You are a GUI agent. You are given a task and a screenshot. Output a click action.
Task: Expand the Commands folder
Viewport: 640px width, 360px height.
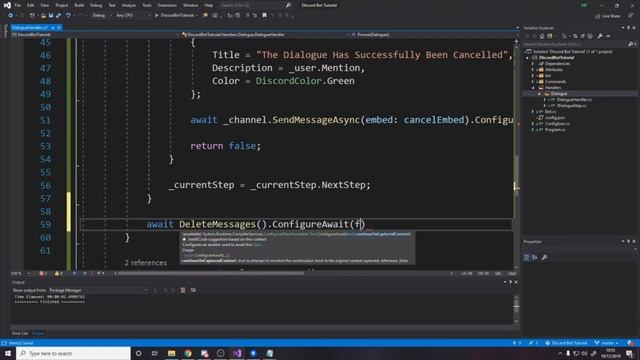click(x=533, y=82)
